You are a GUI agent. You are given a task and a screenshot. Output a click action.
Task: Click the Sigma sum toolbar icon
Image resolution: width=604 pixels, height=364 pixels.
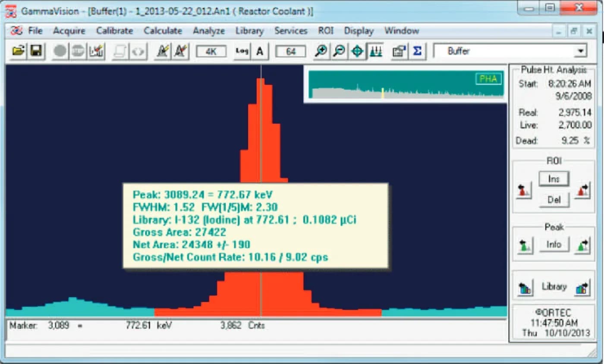click(x=417, y=51)
